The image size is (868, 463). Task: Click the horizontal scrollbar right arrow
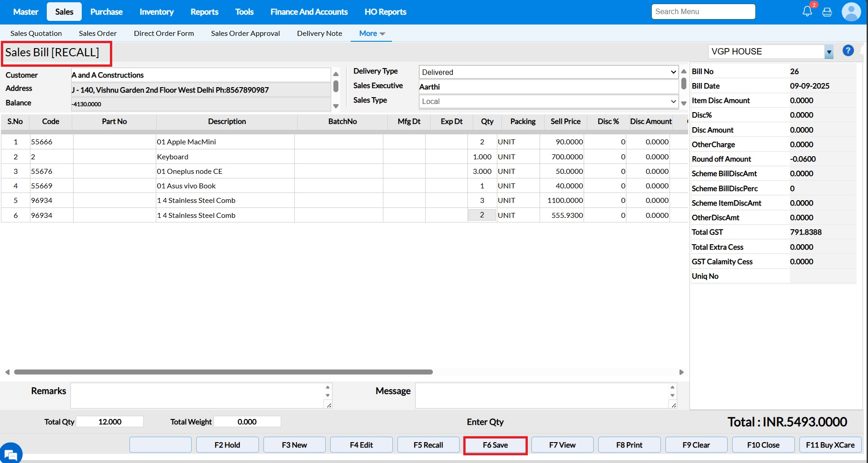click(681, 372)
